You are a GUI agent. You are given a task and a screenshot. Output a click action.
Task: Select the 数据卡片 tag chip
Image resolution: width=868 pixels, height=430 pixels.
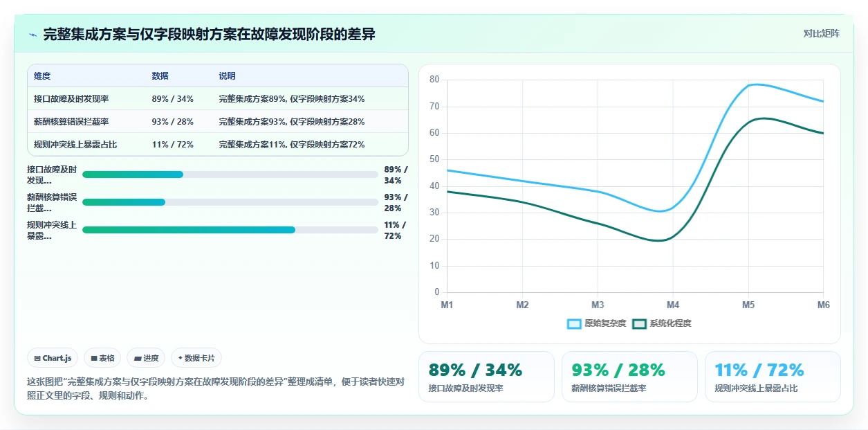pyautogui.click(x=196, y=358)
